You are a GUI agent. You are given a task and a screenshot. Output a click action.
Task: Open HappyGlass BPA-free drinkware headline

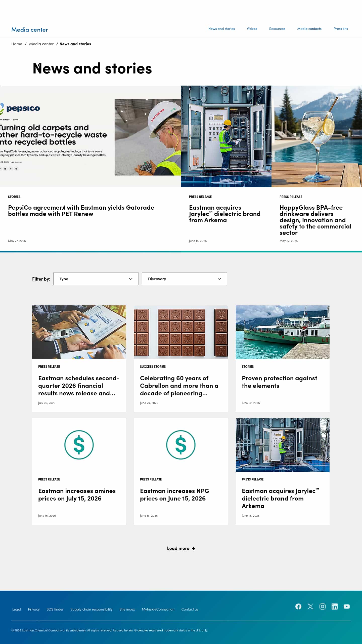click(315, 220)
